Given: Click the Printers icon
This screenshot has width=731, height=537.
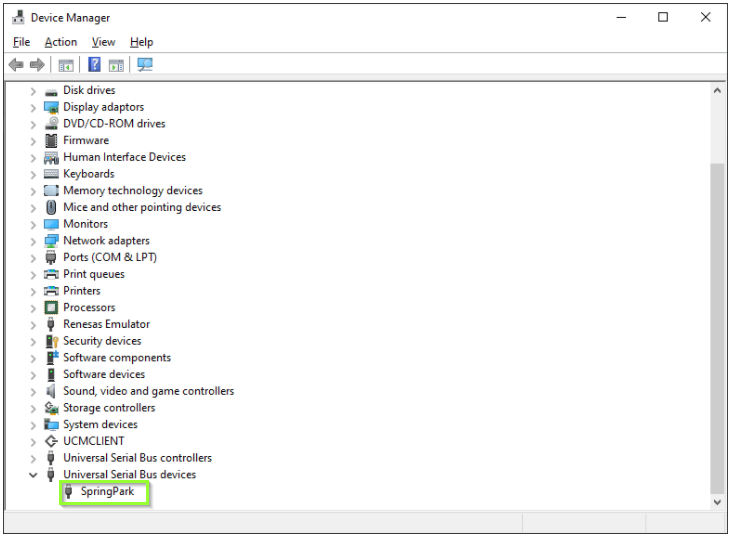Looking at the screenshot, I should tap(51, 291).
